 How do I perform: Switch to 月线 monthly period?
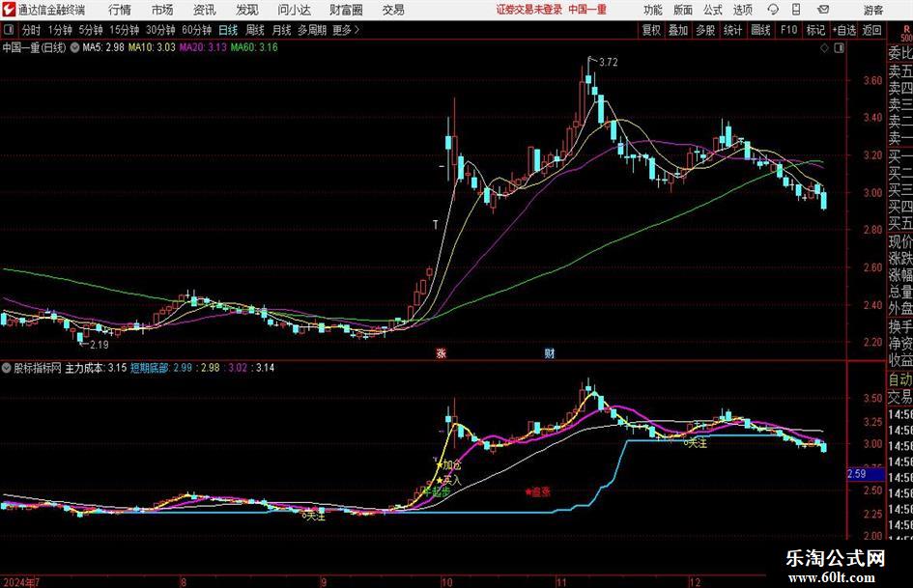coord(281,30)
